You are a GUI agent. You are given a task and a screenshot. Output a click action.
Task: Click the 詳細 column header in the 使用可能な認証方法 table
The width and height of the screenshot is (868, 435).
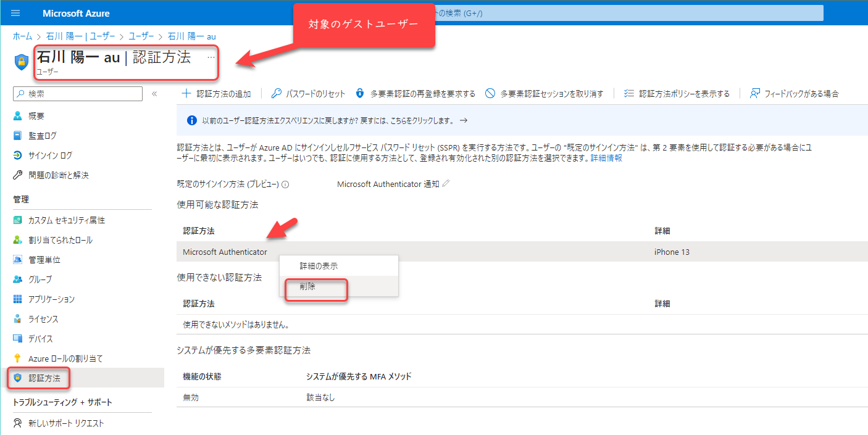click(662, 231)
